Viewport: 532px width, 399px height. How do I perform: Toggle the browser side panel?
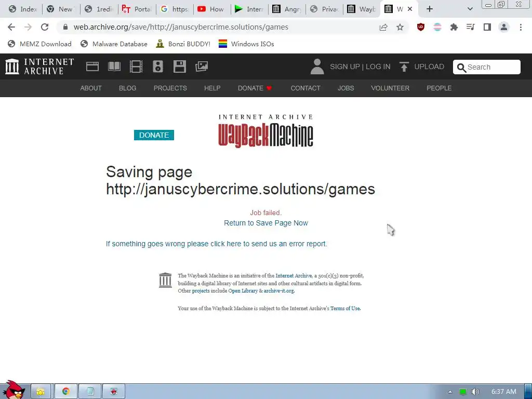[487, 27]
